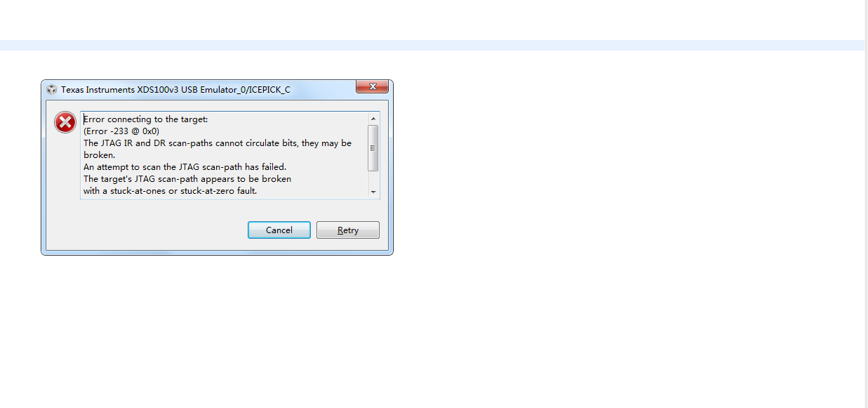
Task: Place cursor in 'Error connecting to the target' line
Action: pyautogui.click(x=146, y=119)
